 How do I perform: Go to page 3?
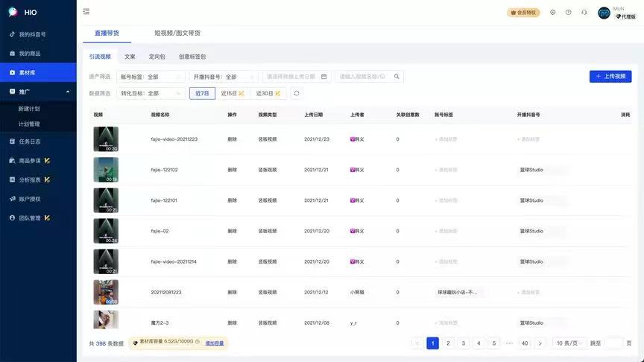point(464,343)
